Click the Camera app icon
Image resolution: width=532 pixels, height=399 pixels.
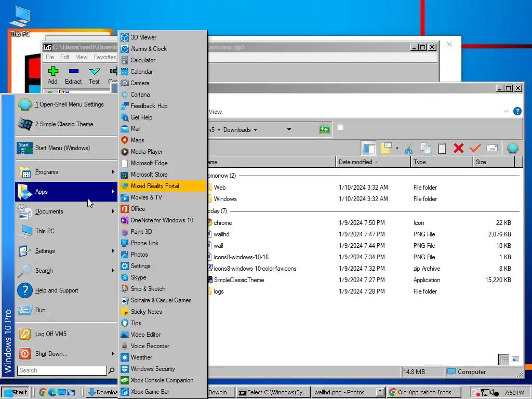point(125,83)
